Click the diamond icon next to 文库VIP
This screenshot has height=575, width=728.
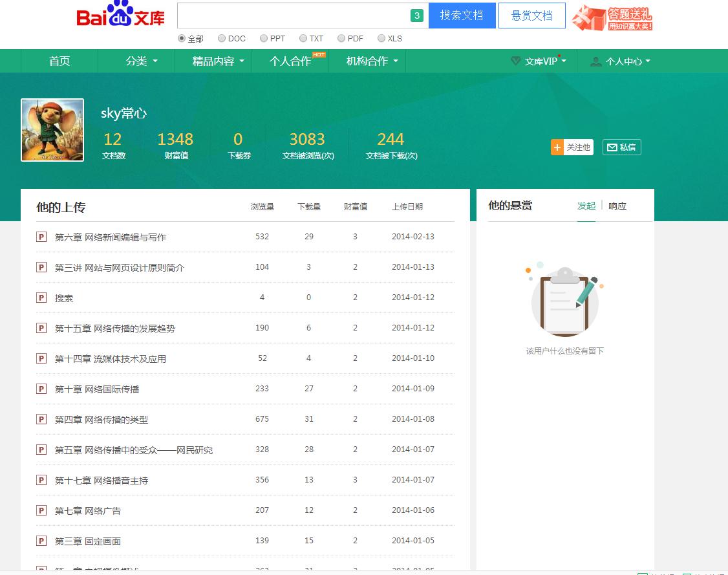coord(515,61)
